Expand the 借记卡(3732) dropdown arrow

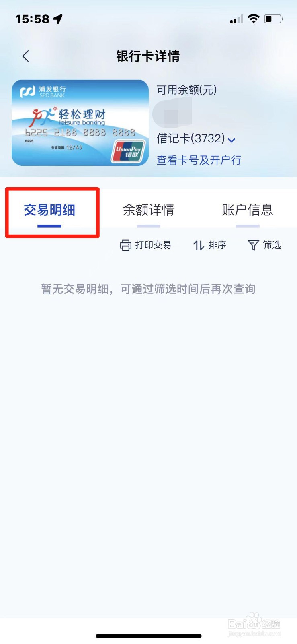pos(231,140)
